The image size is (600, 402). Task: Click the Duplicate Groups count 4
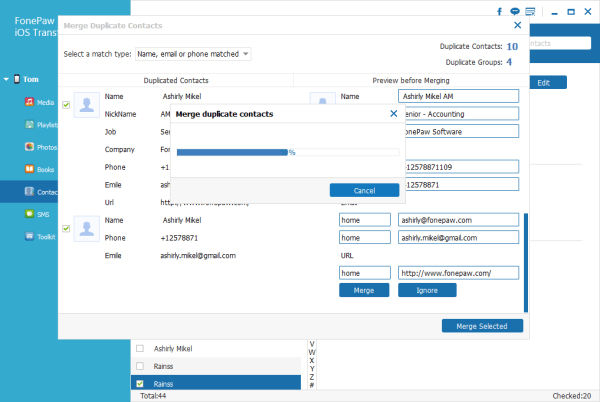tap(509, 62)
